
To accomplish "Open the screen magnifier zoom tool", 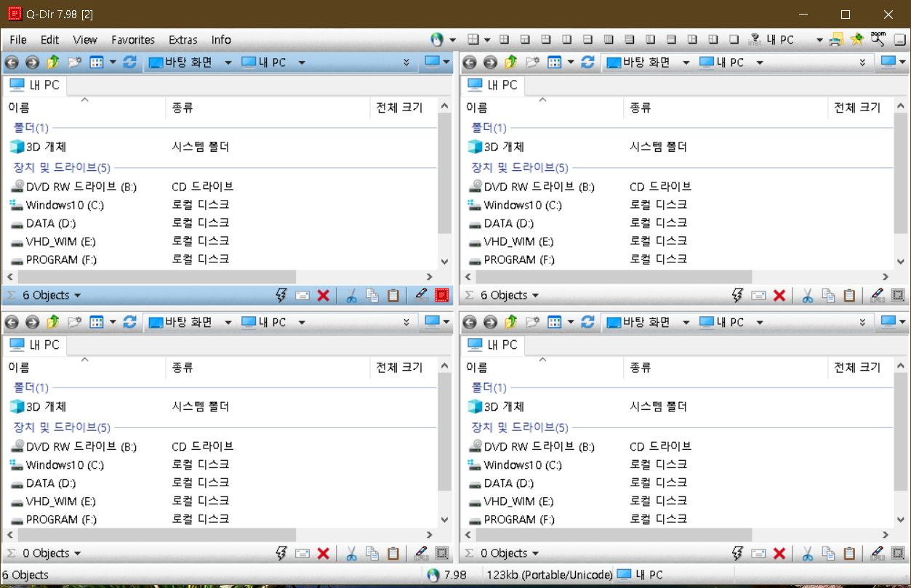I will (x=878, y=39).
